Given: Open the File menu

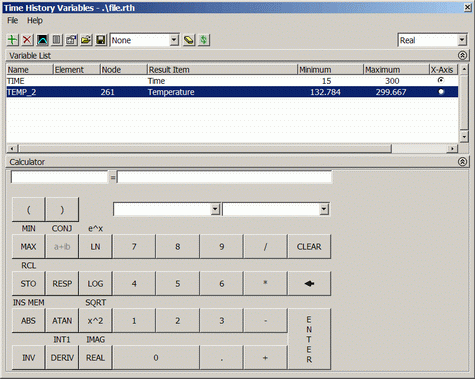Looking at the screenshot, I should [13, 21].
